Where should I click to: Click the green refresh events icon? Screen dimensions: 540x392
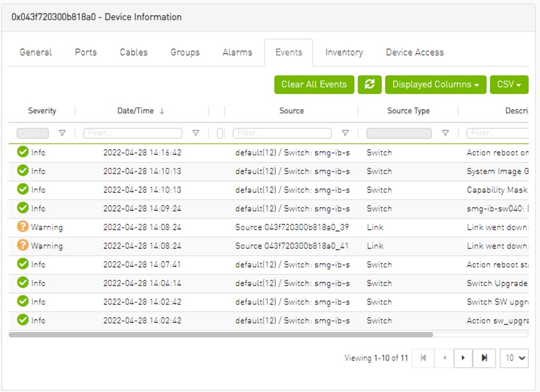(370, 85)
